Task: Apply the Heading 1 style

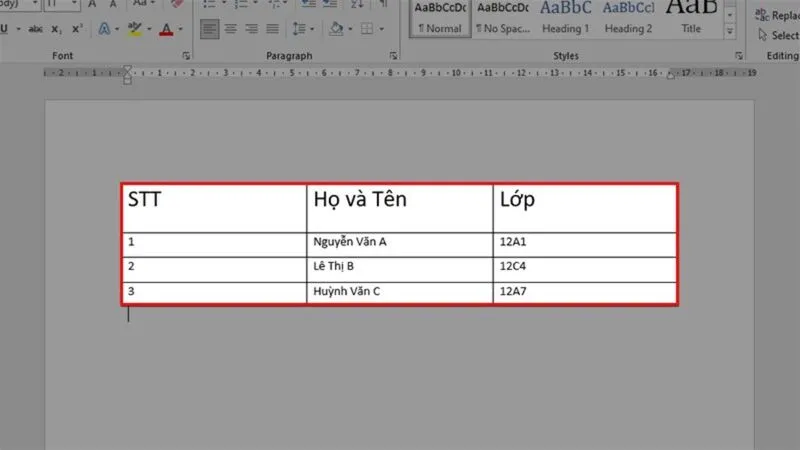Action: click(x=565, y=17)
